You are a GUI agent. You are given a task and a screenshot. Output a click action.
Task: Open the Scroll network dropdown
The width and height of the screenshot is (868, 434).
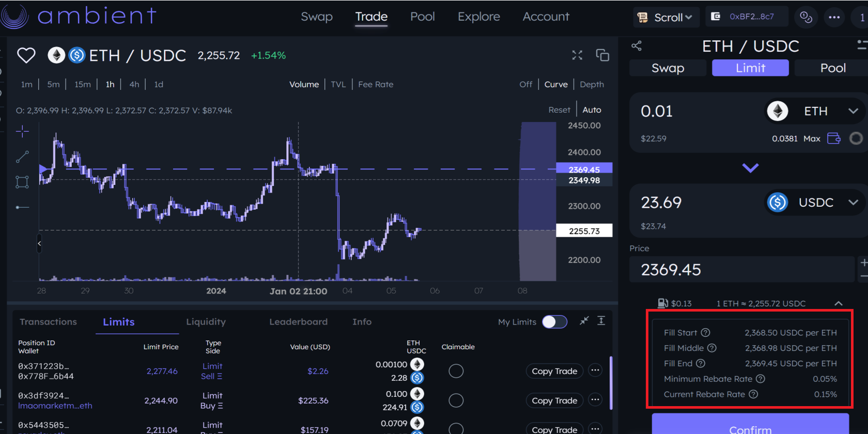667,17
